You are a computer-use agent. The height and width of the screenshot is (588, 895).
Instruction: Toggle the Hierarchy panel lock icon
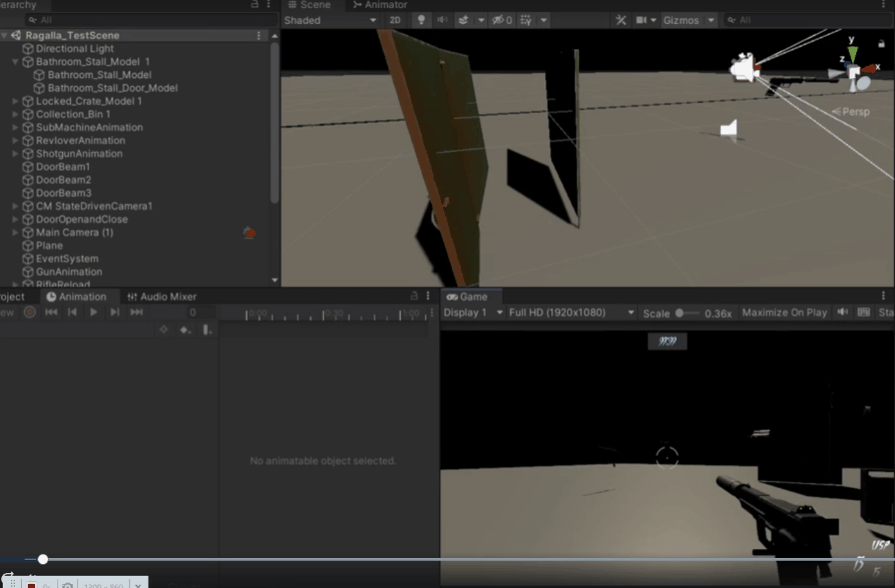tap(254, 4)
